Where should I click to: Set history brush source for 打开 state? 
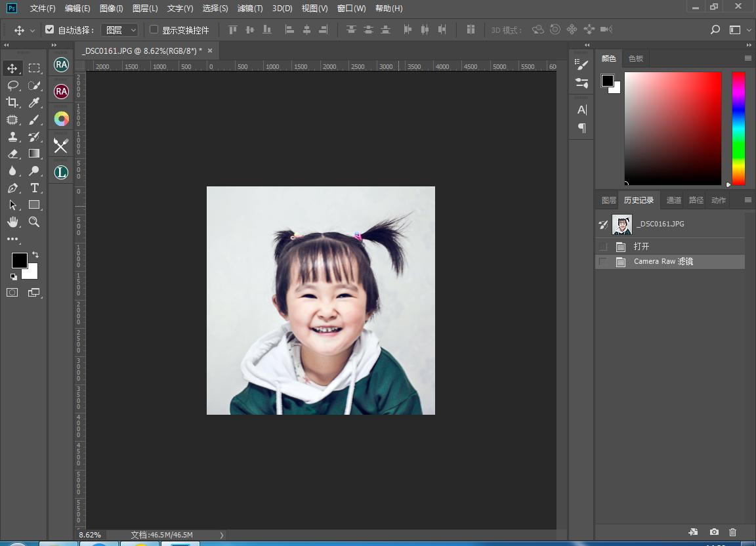click(603, 247)
